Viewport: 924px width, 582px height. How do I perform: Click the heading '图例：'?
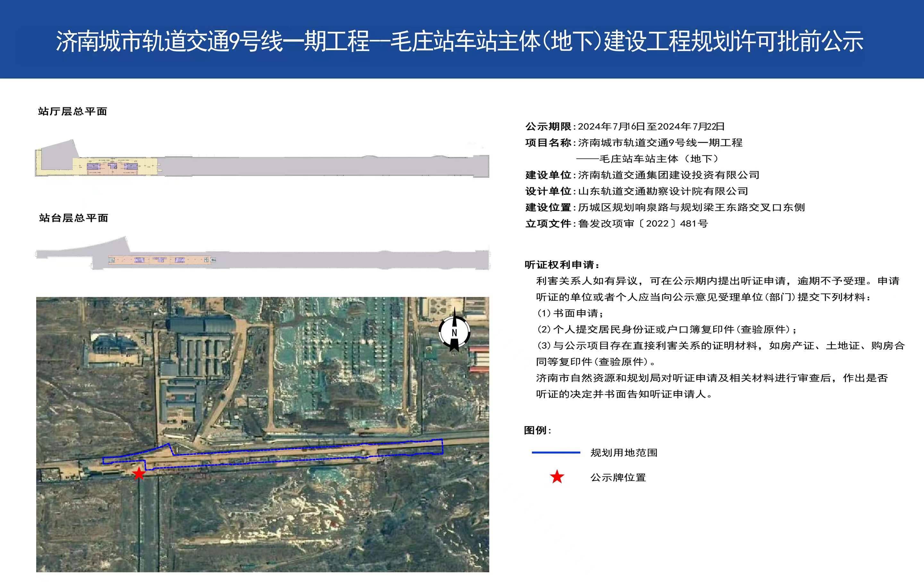pos(538,430)
